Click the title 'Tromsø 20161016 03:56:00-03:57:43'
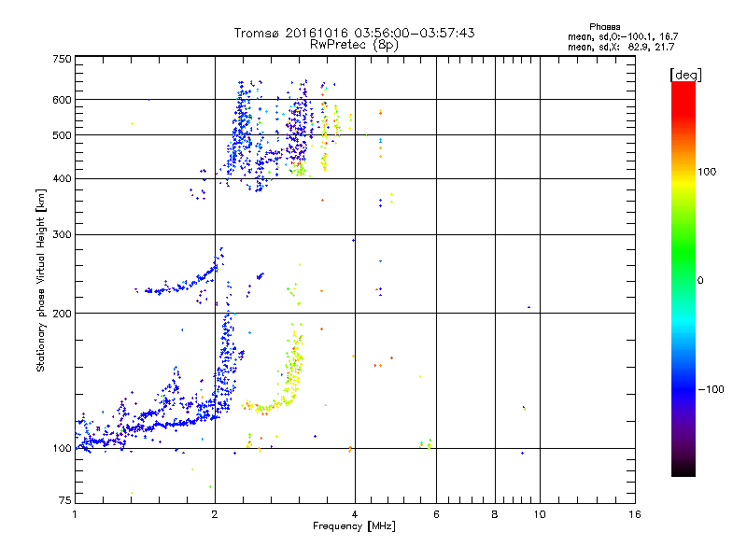This screenshot has width=747, height=560. [354, 33]
